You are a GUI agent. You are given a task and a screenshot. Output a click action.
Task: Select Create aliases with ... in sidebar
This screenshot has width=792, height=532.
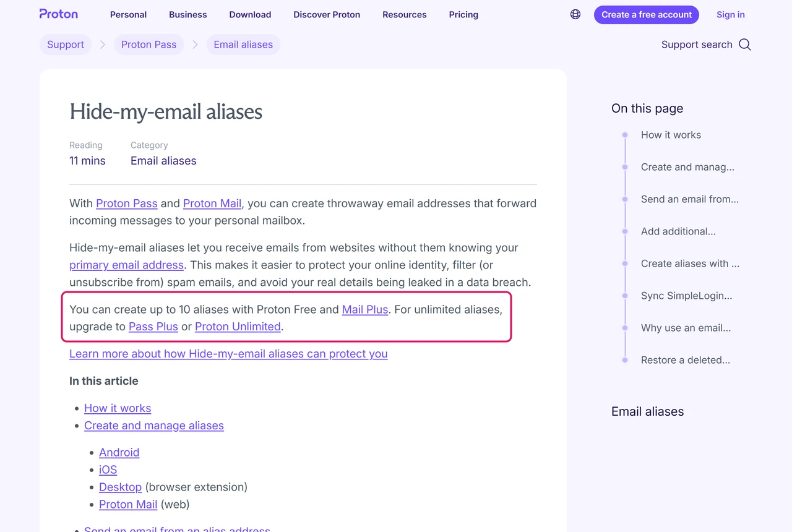690,264
